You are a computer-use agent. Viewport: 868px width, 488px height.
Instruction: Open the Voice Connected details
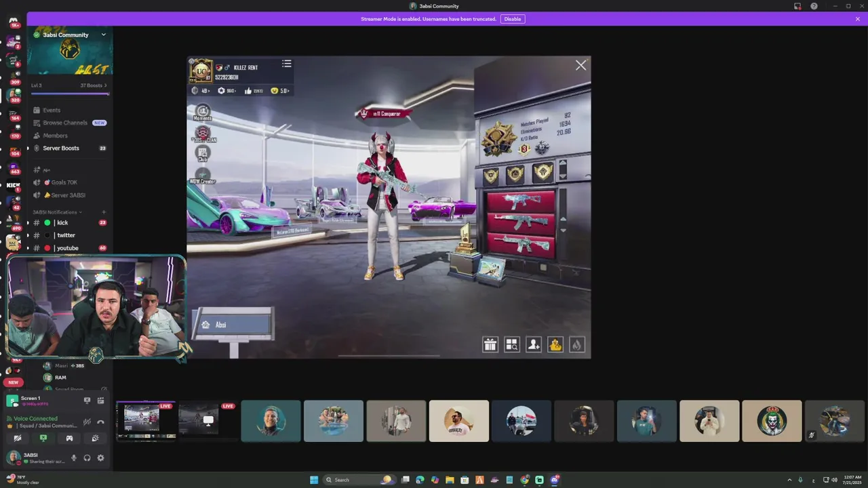pyautogui.click(x=35, y=418)
